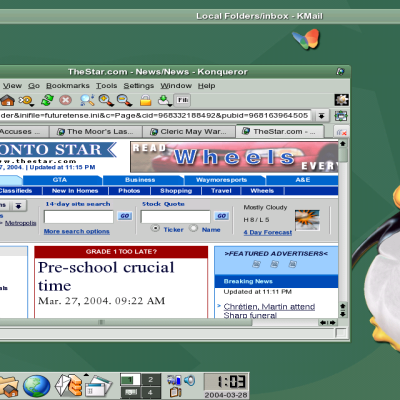Click the weather picture icon
Viewport: 400px width, 400px height.
pos(307,220)
